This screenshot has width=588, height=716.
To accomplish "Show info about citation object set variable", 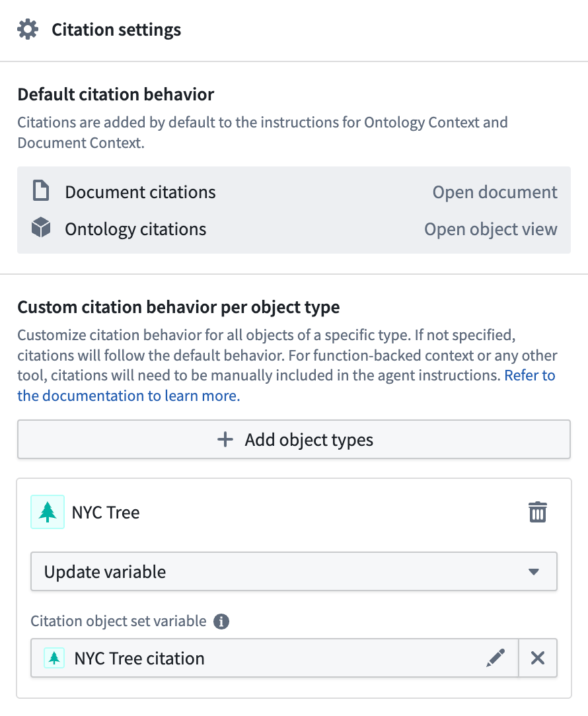I will click(221, 622).
